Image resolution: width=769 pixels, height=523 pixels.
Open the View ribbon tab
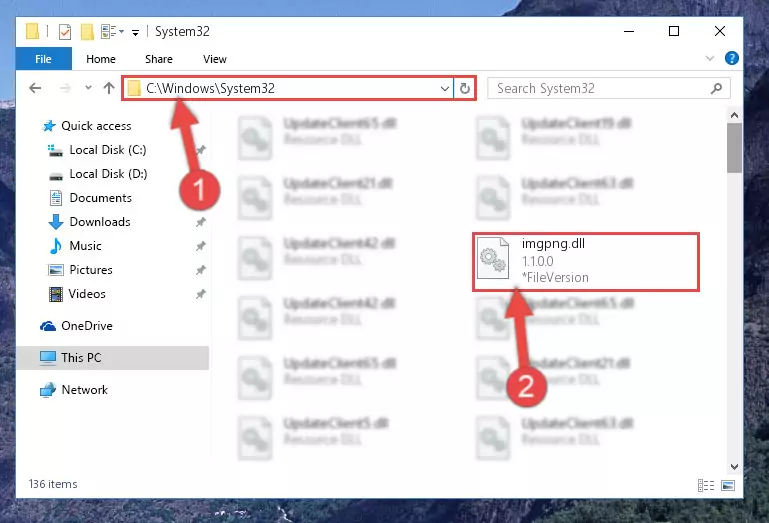point(215,59)
